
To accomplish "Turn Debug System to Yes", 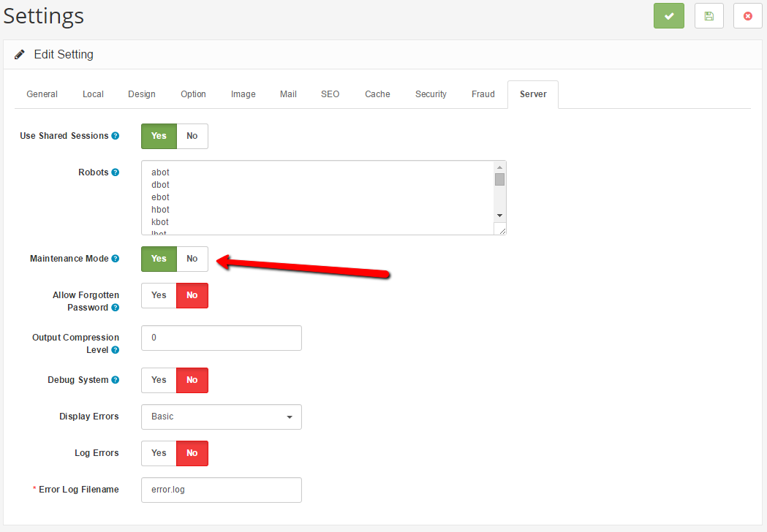I will [x=159, y=380].
